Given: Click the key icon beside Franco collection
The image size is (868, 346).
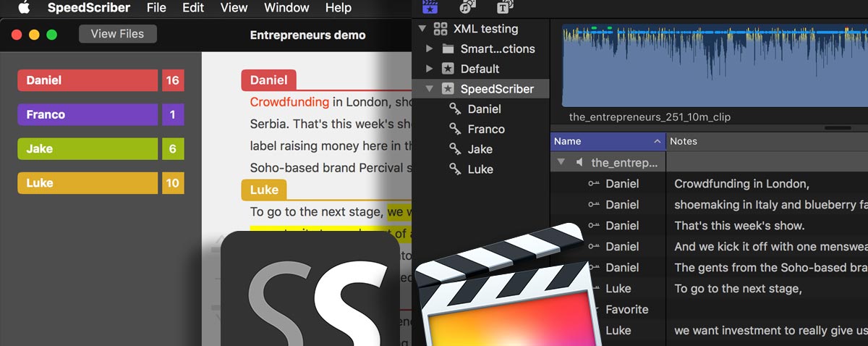Looking at the screenshot, I should tap(455, 129).
